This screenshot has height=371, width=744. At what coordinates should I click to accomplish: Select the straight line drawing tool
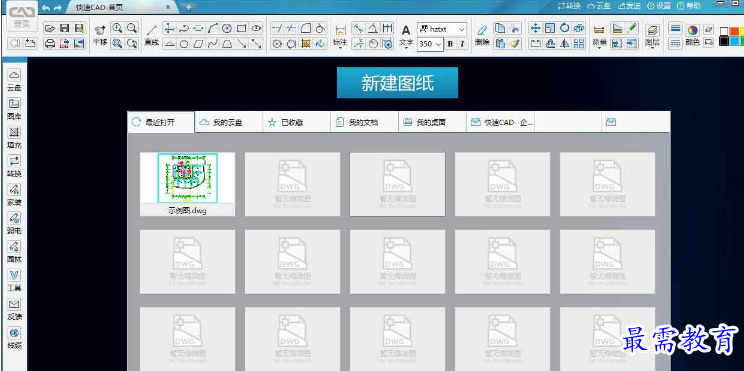click(152, 30)
